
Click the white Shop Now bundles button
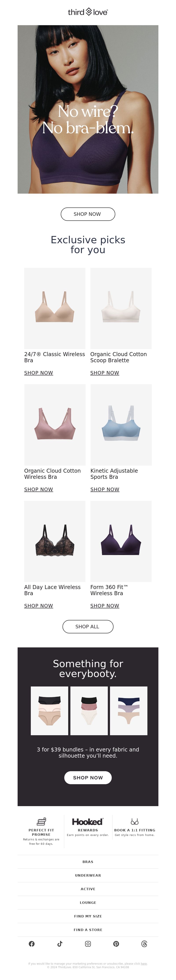[88, 778]
